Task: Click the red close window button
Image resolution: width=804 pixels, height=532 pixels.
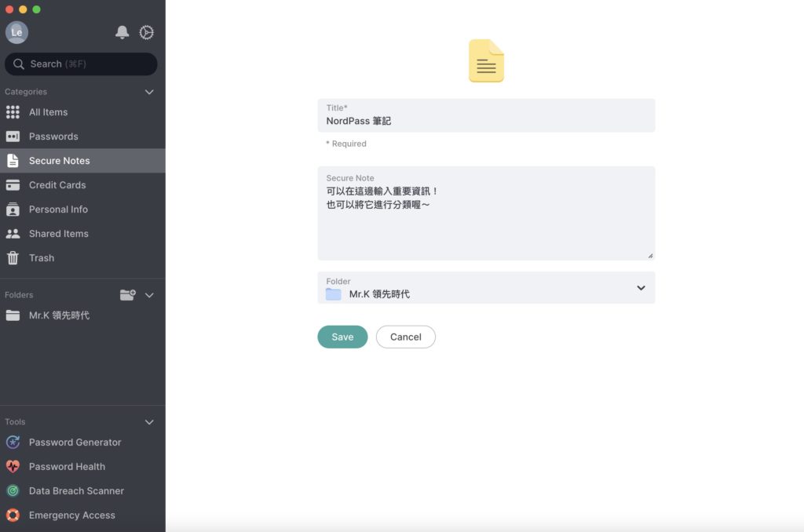Action: click(x=9, y=9)
